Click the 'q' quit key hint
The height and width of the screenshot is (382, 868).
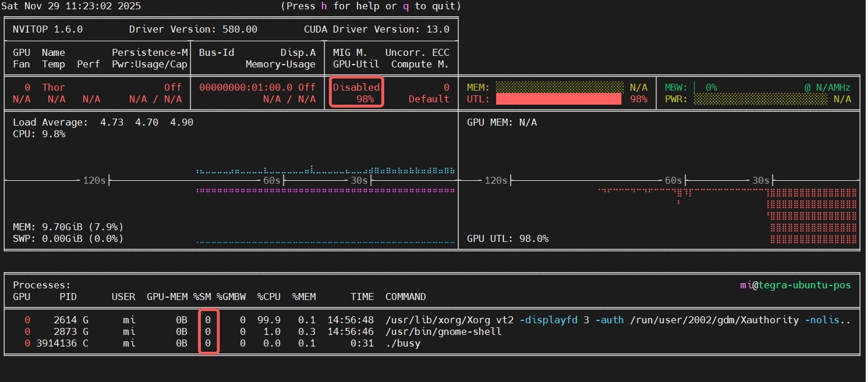click(406, 6)
